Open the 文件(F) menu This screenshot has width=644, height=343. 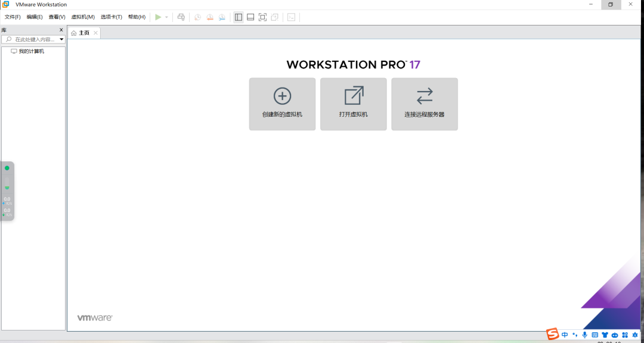tap(13, 17)
